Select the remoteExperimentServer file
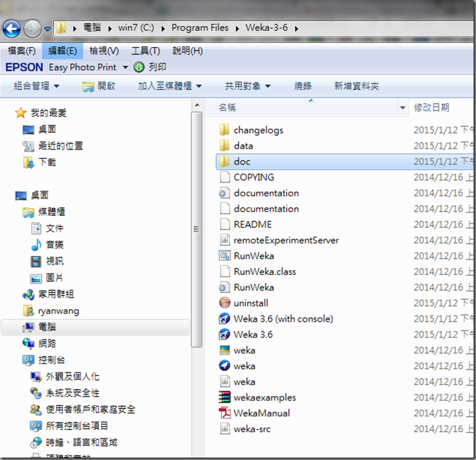 (279, 240)
